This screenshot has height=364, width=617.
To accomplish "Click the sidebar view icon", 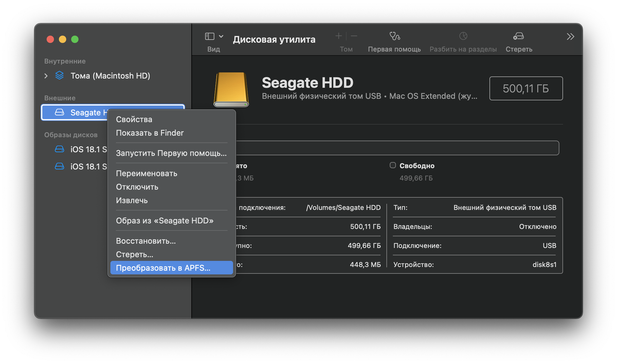I will point(209,37).
